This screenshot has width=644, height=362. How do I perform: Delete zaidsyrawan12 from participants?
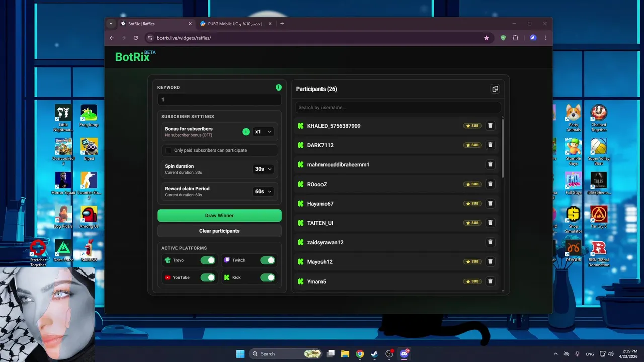click(x=490, y=242)
